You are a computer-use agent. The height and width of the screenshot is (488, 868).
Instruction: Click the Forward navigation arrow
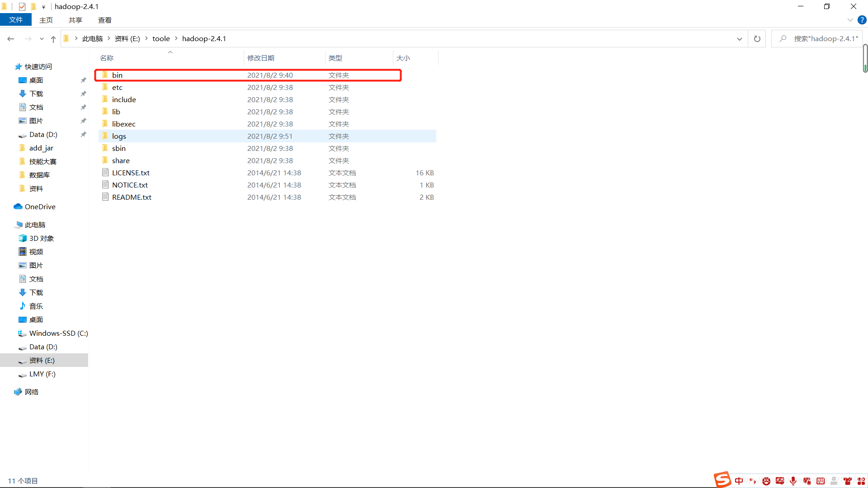[28, 39]
